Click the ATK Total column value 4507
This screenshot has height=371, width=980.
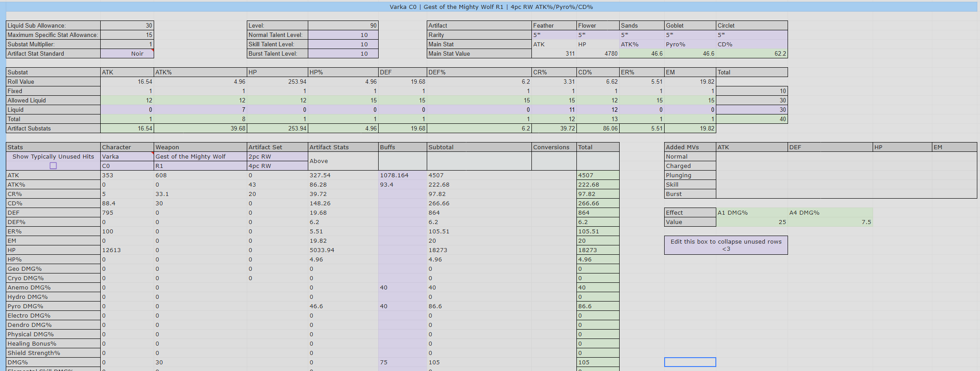(x=598, y=175)
